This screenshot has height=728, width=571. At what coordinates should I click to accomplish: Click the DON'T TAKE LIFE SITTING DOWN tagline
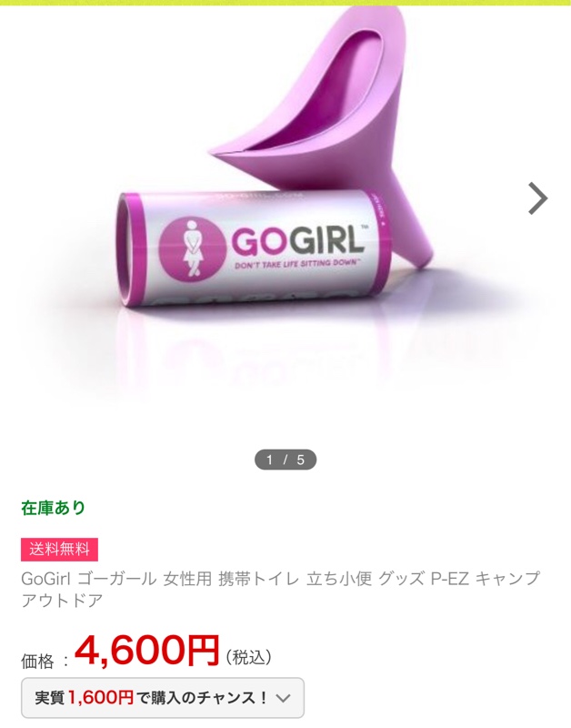296,264
